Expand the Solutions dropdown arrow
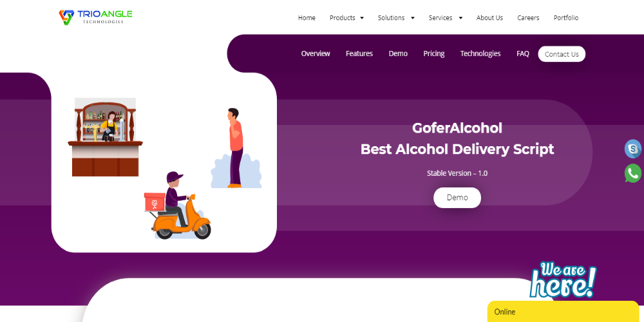Screen dimensions: 644x322 (412, 18)
